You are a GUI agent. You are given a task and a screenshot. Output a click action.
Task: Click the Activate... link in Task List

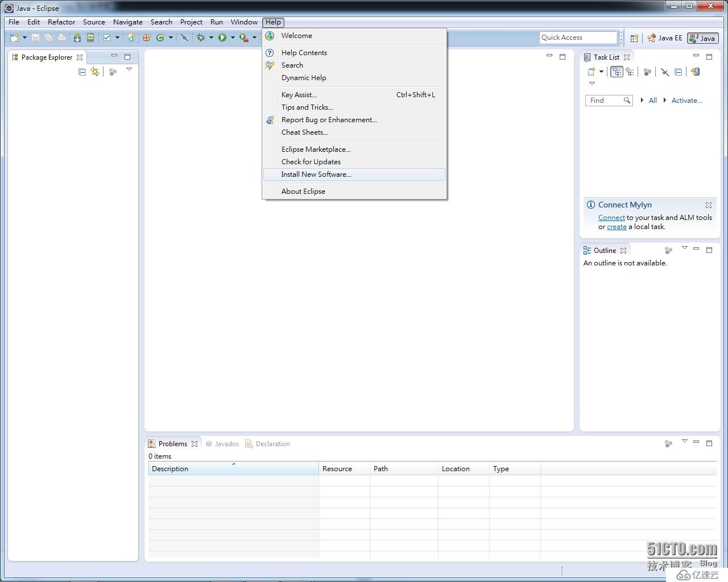(687, 101)
